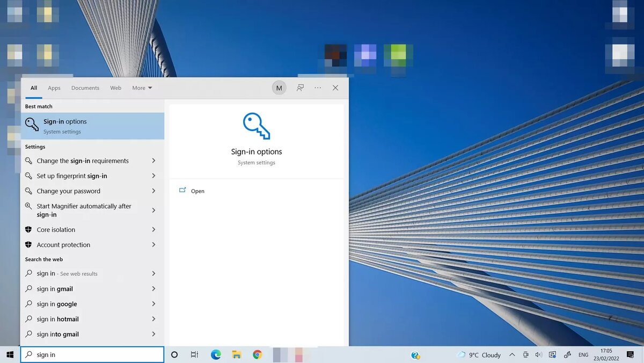Expand arrow for Core isolation
Screen dimensions: 644x363
(x=153, y=229)
